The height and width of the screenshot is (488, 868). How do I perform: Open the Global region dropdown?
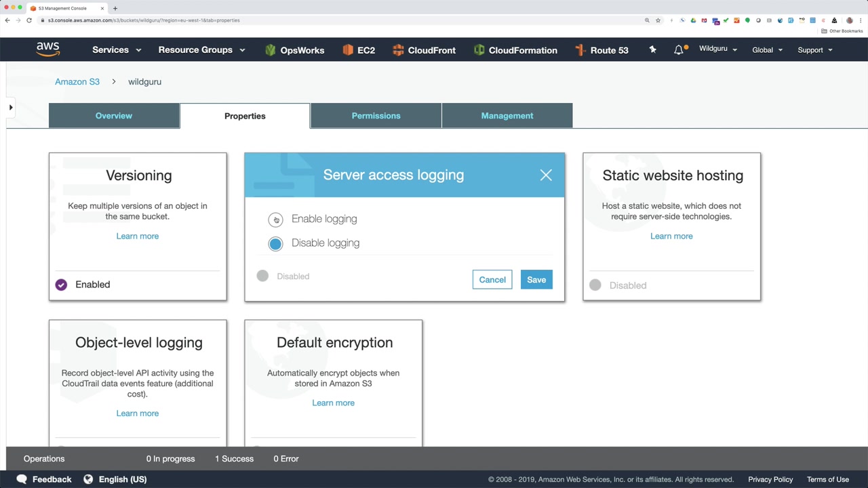(767, 50)
